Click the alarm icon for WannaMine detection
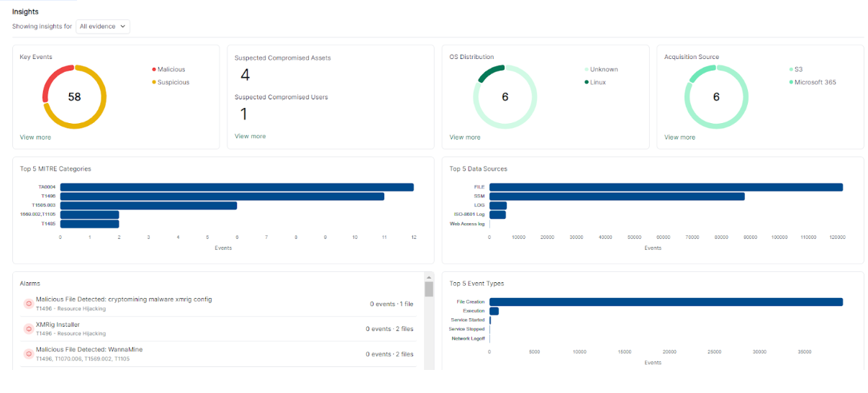 click(x=28, y=353)
